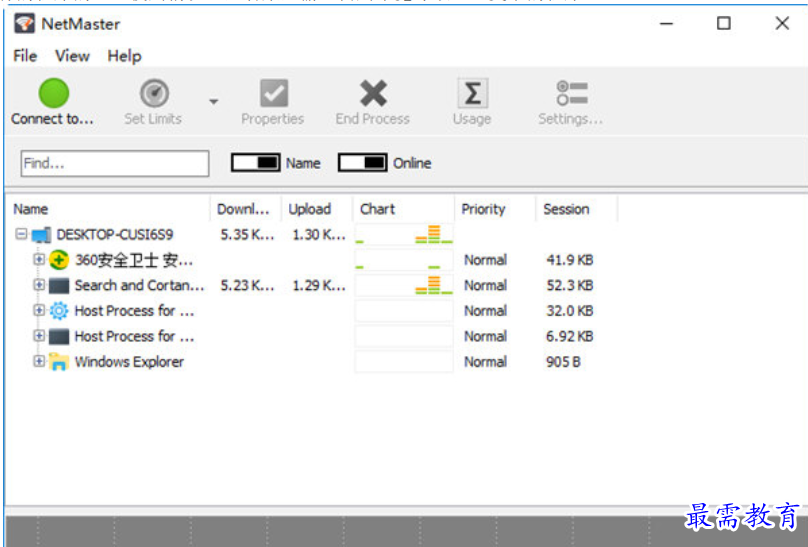Click the 360安全卫士 green plus icon

click(x=59, y=260)
